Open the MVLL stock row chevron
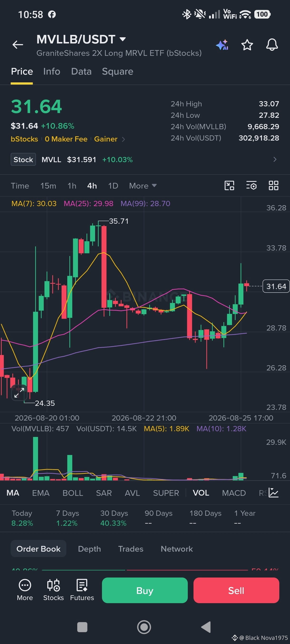The height and width of the screenshot is (644, 290). coord(275,160)
